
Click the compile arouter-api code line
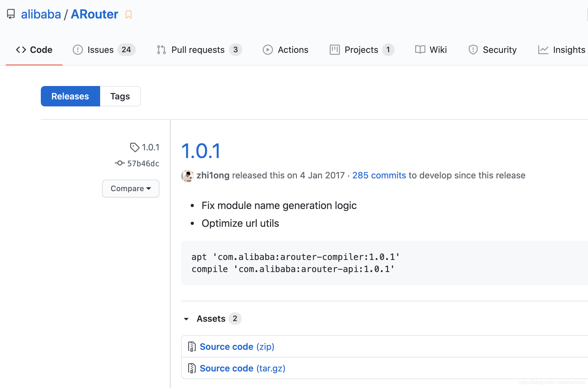pyautogui.click(x=293, y=269)
